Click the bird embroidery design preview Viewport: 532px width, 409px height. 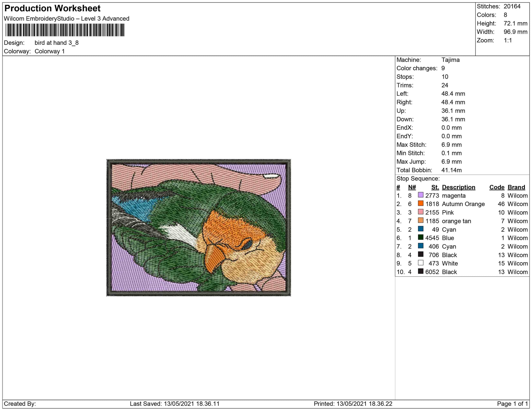198,227
